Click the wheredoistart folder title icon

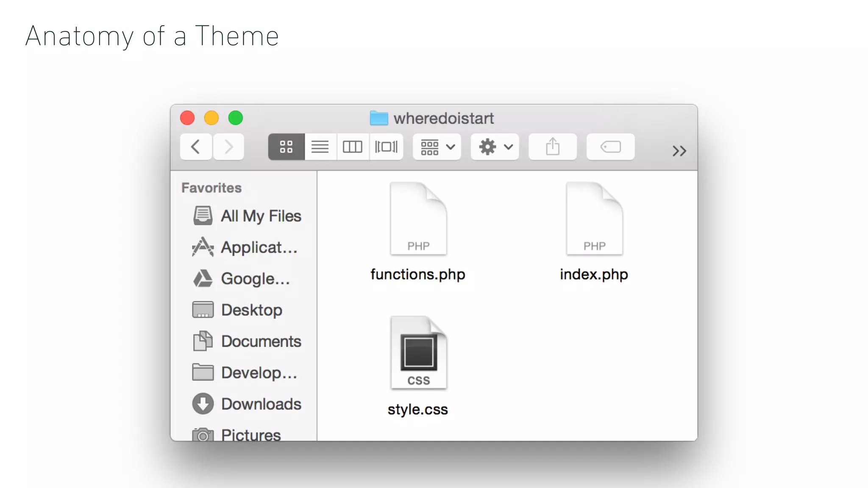(379, 118)
